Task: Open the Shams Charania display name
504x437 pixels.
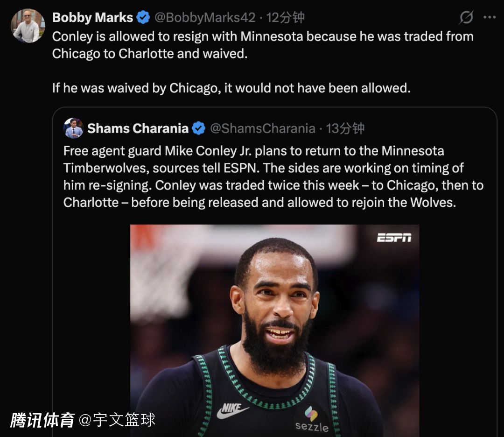Action: pyautogui.click(x=138, y=128)
